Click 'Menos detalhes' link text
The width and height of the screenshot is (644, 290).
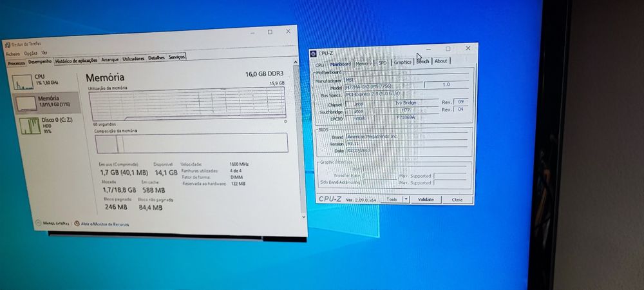pyautogui.click(x=56, y=224)
